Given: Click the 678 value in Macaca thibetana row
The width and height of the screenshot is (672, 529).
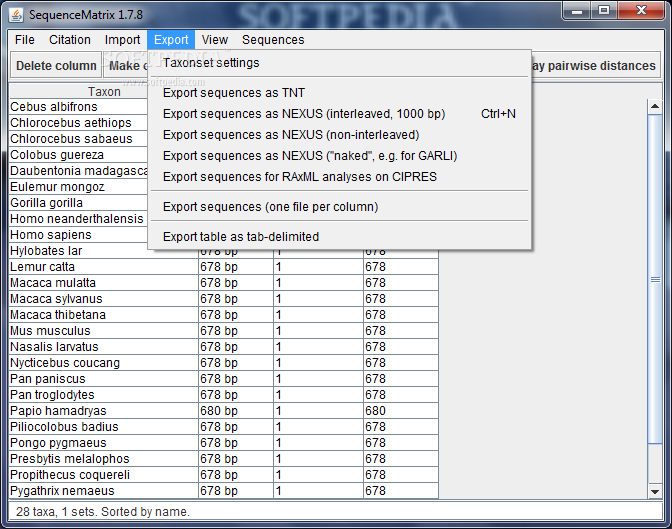Looking at the screenshot, I should (x=401, y=315).
